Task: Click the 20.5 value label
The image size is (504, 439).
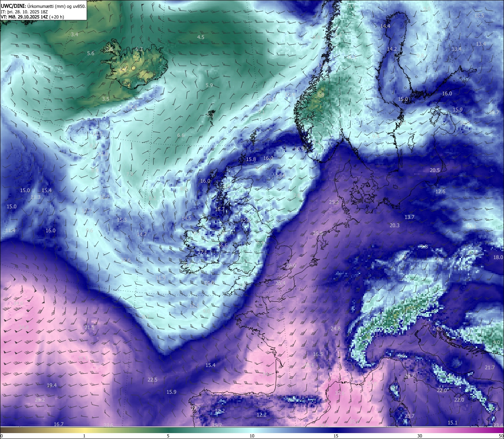Action: pos(435,170)
